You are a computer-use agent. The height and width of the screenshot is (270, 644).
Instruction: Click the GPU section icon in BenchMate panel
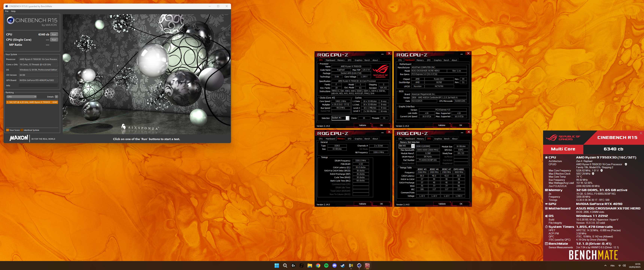click(546, 204)
